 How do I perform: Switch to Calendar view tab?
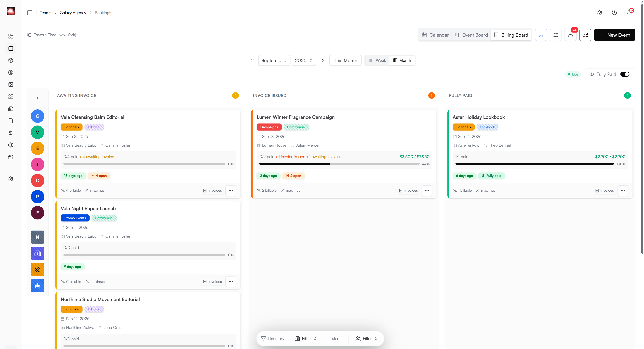435,35
